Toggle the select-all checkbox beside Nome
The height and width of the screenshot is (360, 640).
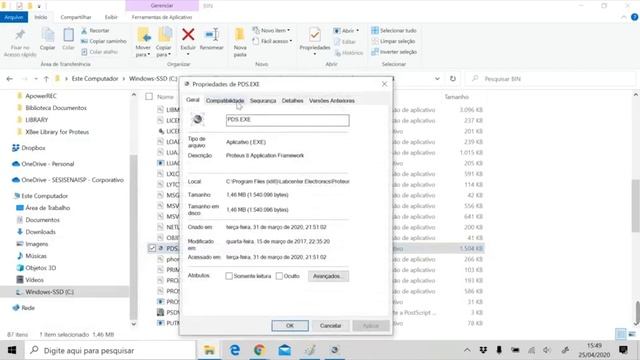point(149,97)
